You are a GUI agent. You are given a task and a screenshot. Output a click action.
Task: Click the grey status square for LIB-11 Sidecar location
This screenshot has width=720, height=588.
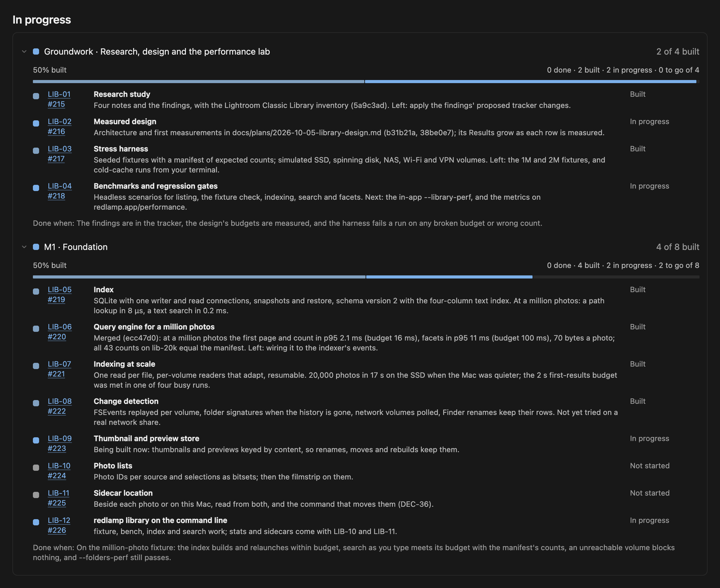click(36, 495)
